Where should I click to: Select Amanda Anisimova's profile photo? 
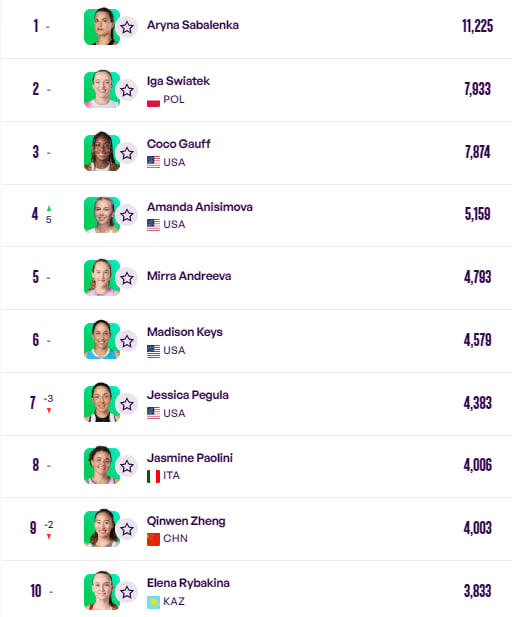tap(102, 214)
